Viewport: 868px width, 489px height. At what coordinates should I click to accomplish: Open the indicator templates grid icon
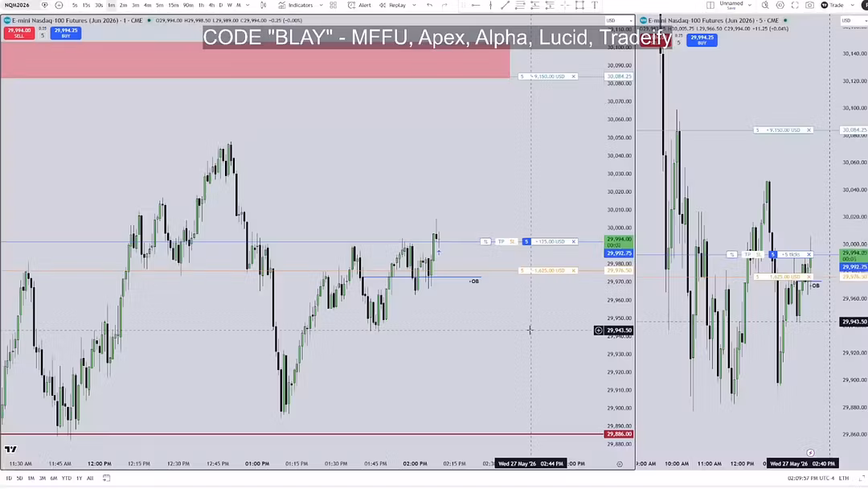[334, 5]
